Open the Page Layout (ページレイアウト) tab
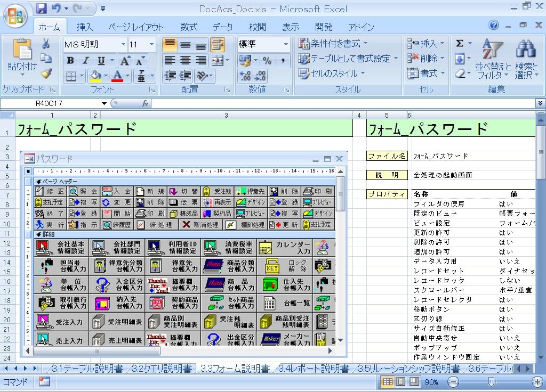Image resolution: width=546 pixels, height=392 pixels. [x=136, y=27]
